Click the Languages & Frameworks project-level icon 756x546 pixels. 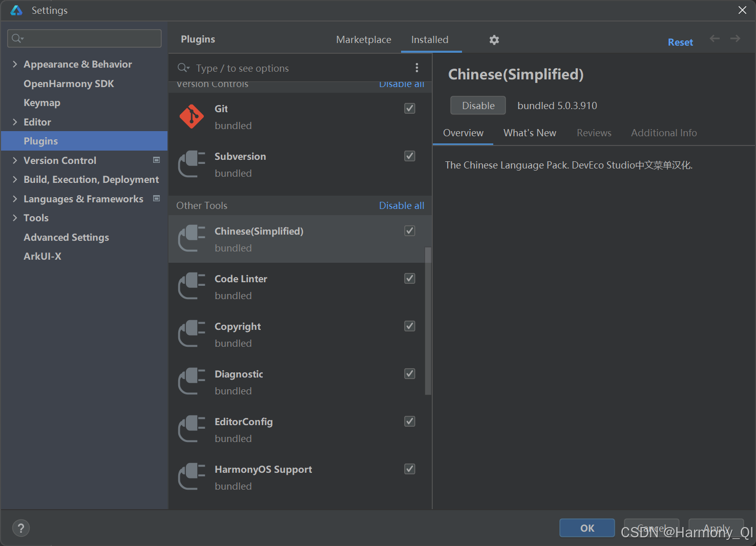coord(157,198)
